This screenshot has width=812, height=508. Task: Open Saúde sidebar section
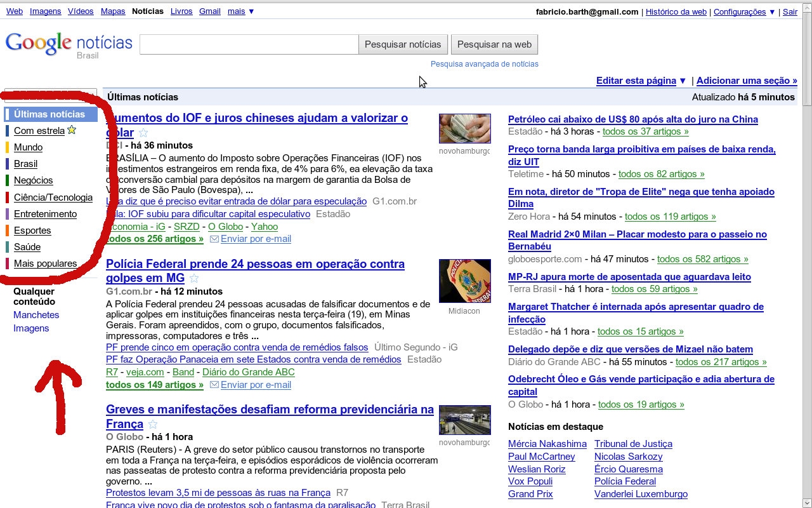point(27,247)
